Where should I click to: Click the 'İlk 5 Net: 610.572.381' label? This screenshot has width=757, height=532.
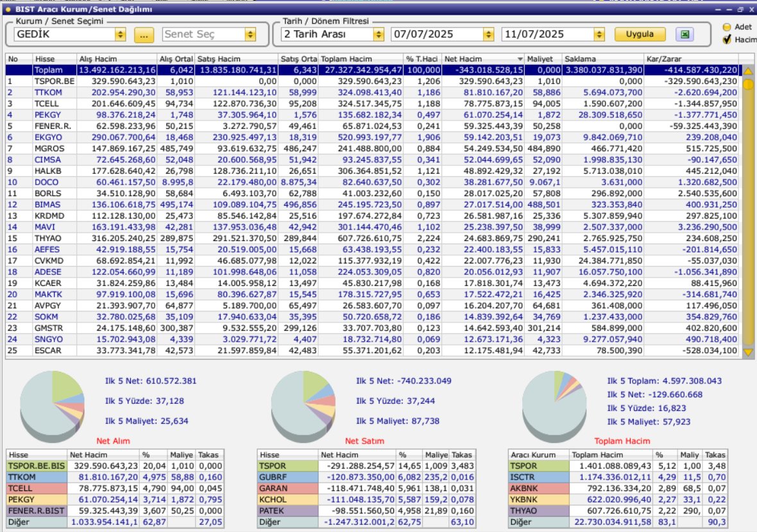[151, 381]
